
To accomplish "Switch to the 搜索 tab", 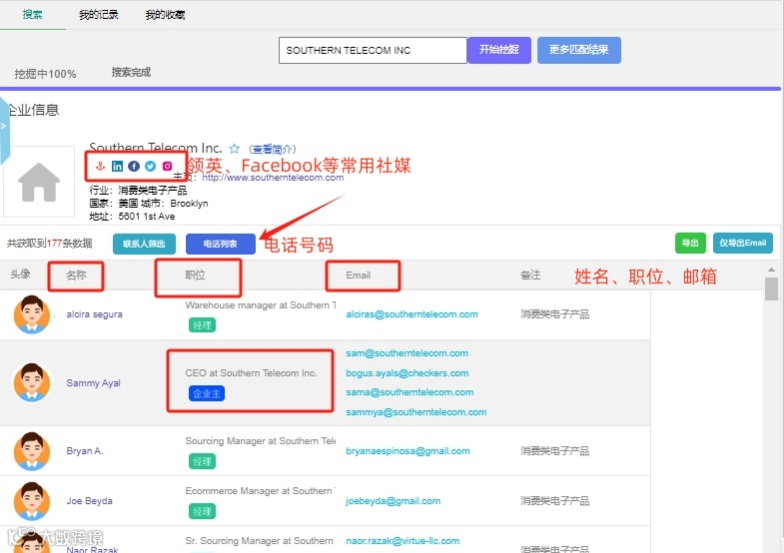I will click(x=32, y=14).
